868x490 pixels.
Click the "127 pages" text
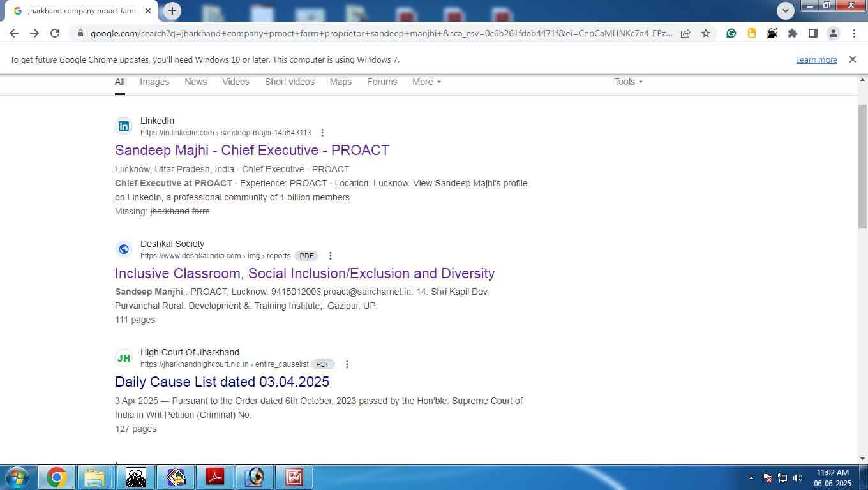pyautogui.click(x=135, y=429)
